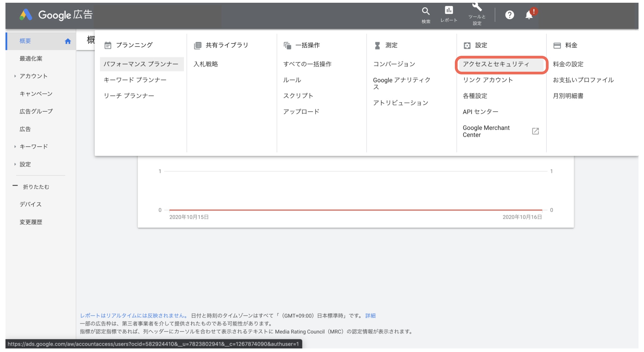This screenshot has height=352, width=644.
Task: Click the 詳細 link in footer
Action: (370, 316)
